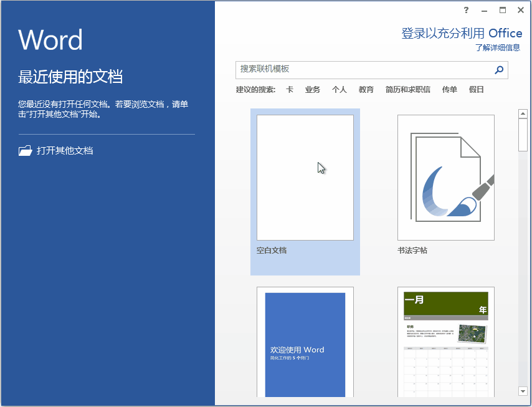Open the 一月 calendar template thumbnail
The height and width of the screenshot is (407, 532).
[446, 342]
